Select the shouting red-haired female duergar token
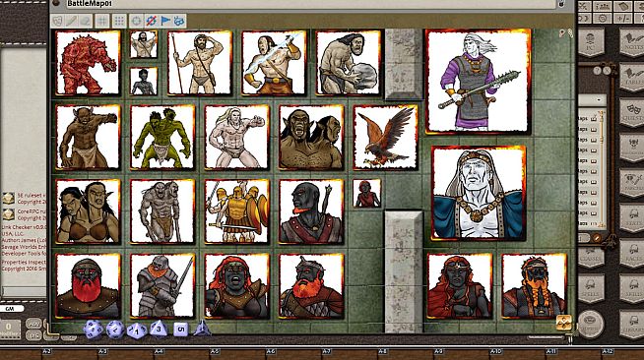 [x=237, y=286]
